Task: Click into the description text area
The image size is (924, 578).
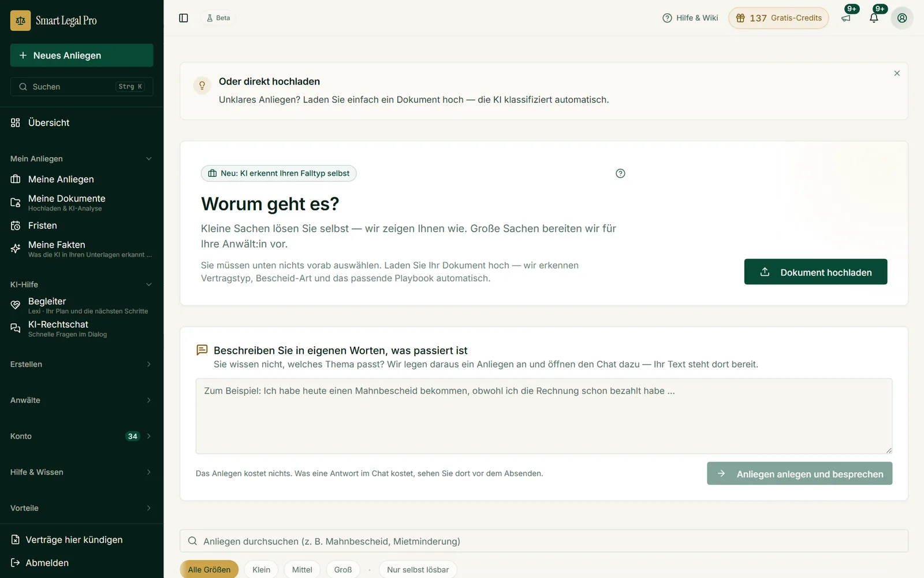Action: click(544, 416)
